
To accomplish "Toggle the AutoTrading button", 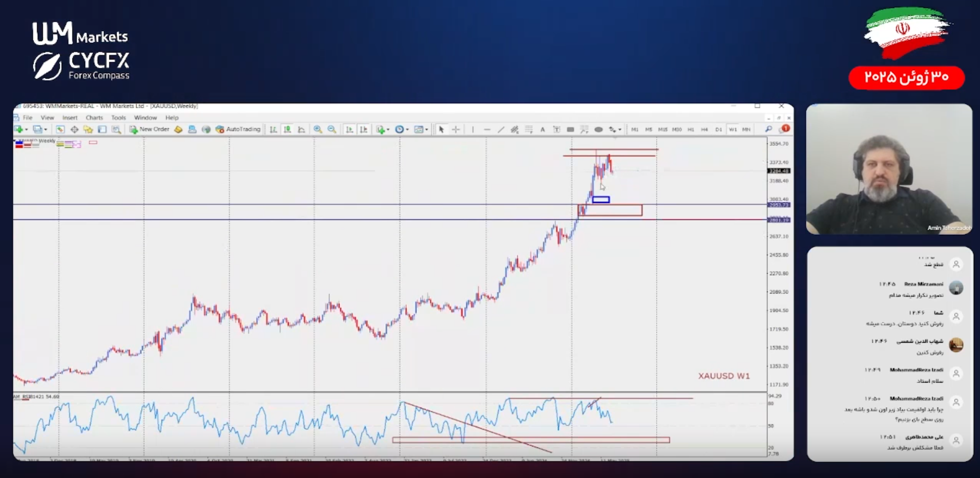I will point(238,129).
